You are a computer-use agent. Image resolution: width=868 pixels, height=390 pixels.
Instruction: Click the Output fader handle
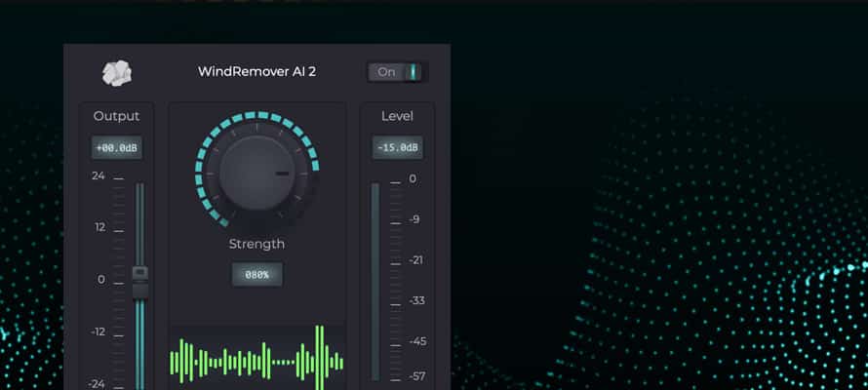[140, 283]
